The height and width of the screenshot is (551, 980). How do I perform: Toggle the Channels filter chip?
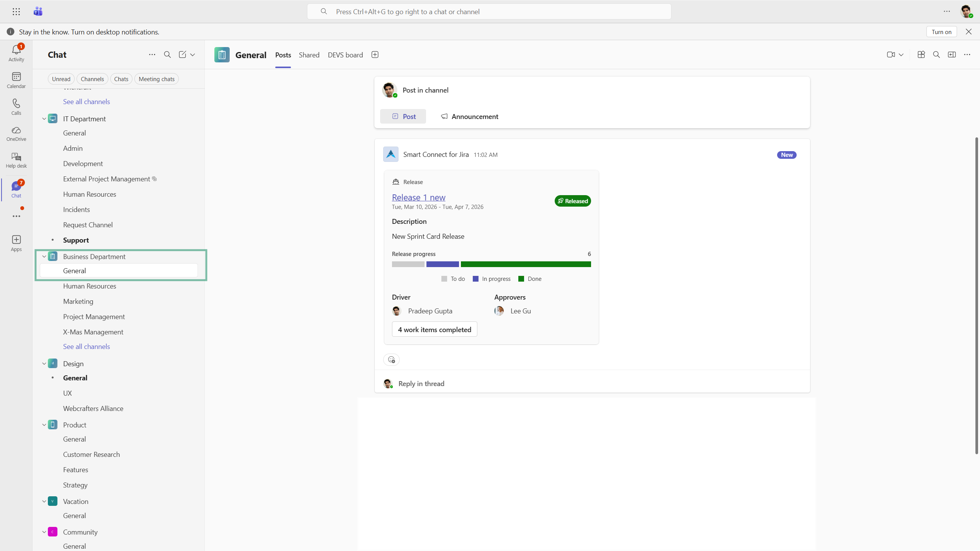pyautogui.click(x=92, y=79)
